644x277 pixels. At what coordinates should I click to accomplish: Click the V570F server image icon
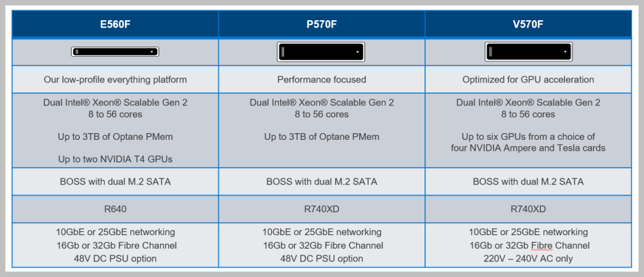tap(528, 51)
